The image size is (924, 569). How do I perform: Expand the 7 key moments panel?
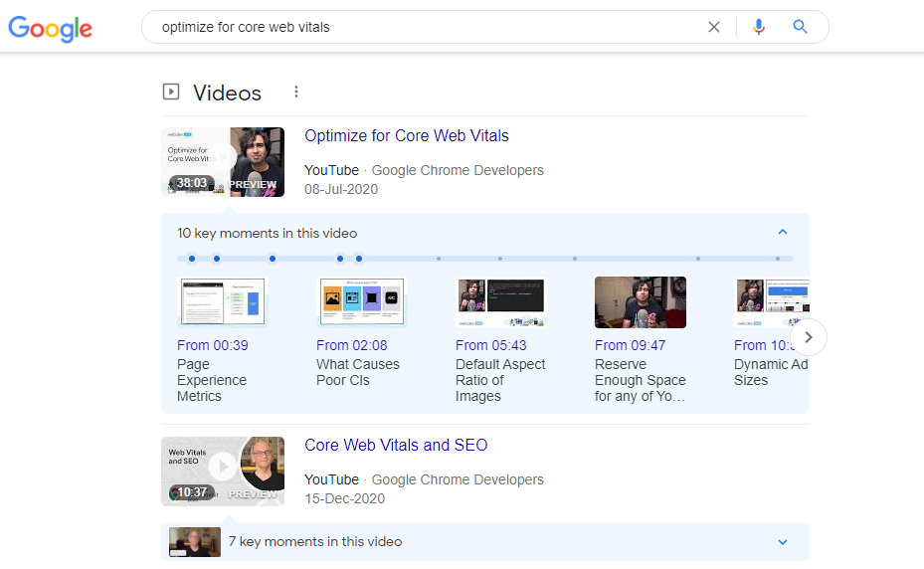pyautogui.click(x=782, y=542)
